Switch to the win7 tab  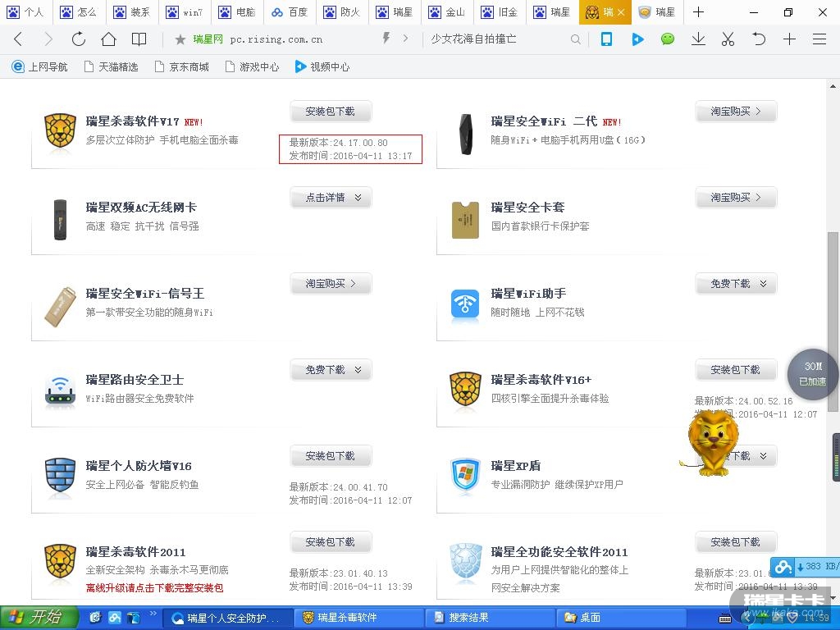tap(185, 12)
